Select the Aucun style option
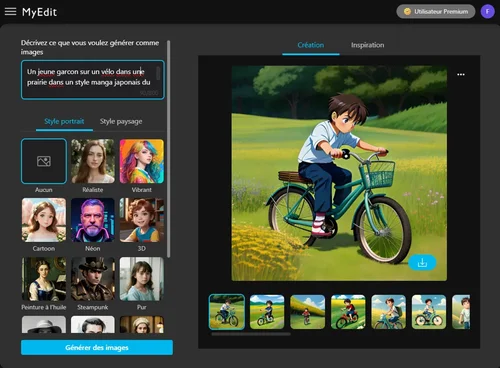The image size is (500, 368). click(x=44, y=161)
